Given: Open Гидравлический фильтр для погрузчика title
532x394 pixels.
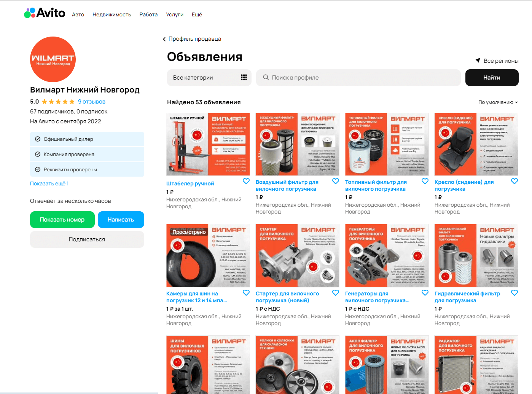Looking at the screenshot, I should [467, 297].
